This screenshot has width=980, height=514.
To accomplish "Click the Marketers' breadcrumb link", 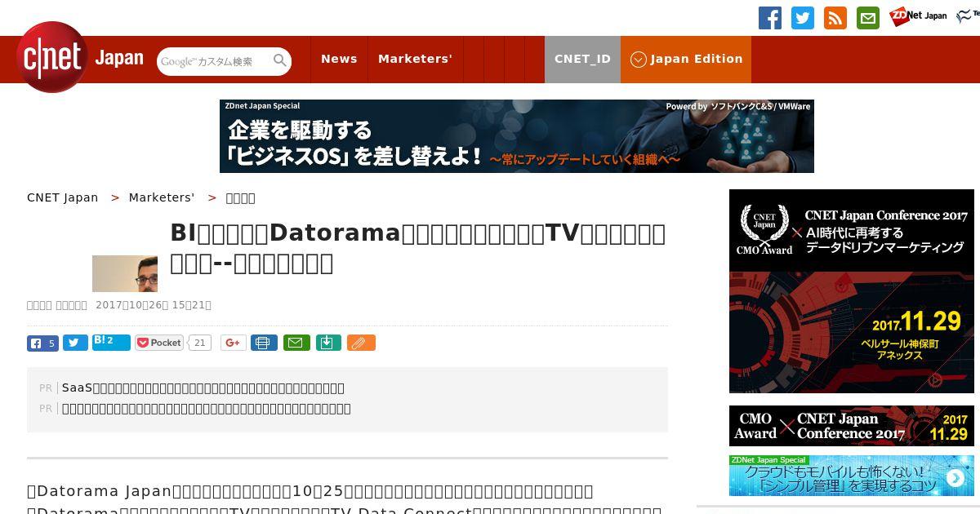I will pyautogui.click(x=162, y=197).
